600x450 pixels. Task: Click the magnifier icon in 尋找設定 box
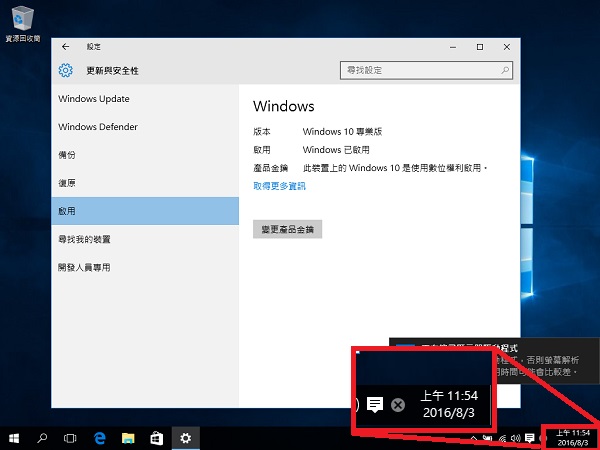[x=505, y=70]
